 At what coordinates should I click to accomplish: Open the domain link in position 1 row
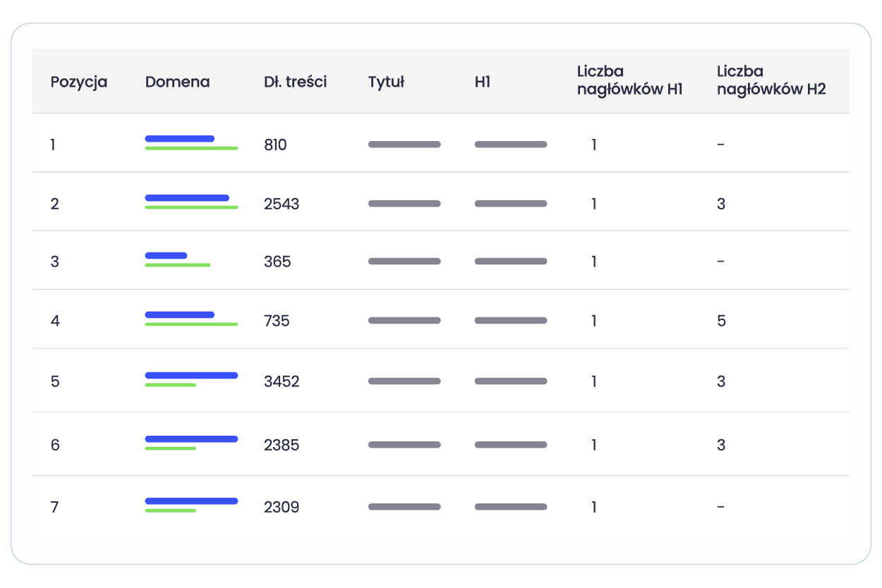191,142
